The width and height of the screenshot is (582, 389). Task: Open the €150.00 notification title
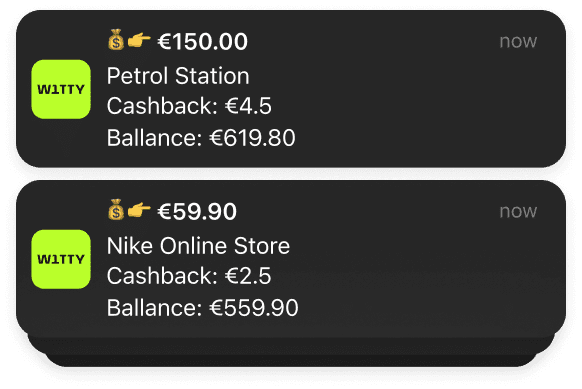pyautogui.click(x=203, y=41)
